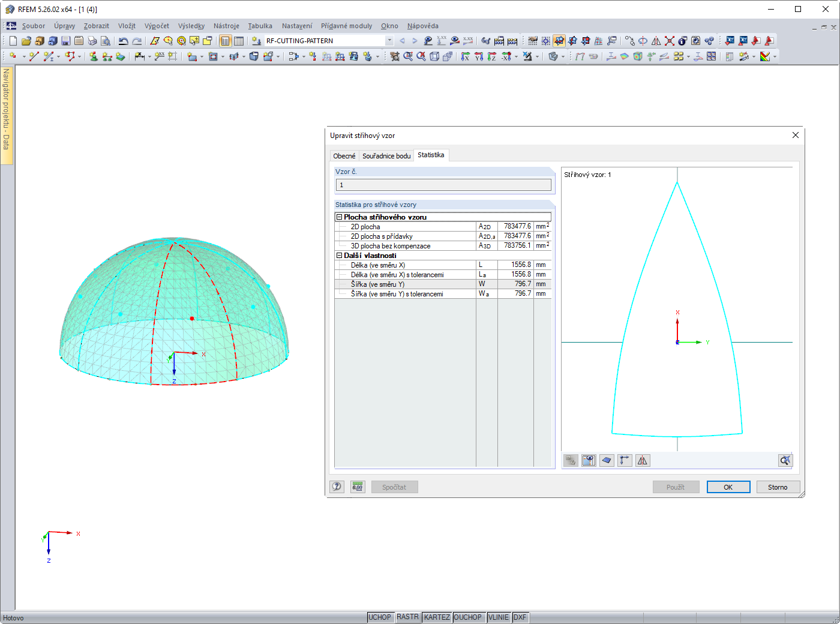Open the help button in the dialog
The height and width of the screenshot is (624, 840).
click(x=337, y=487)
